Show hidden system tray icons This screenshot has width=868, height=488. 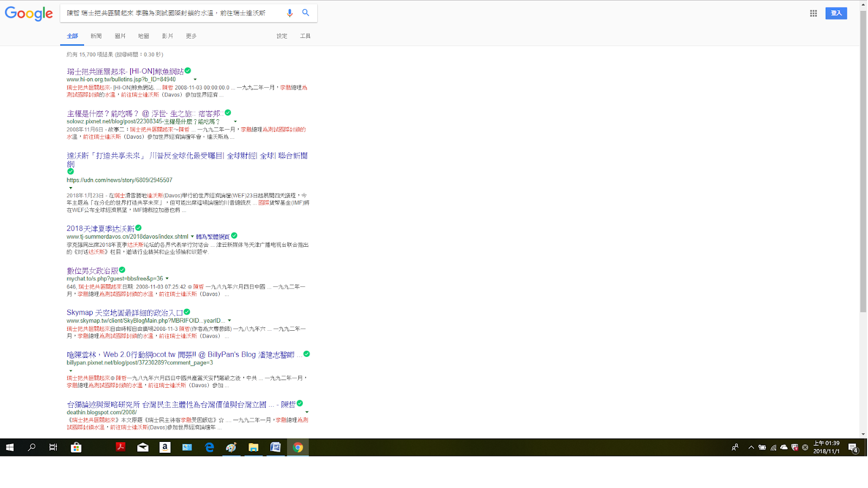pos(751,447)
